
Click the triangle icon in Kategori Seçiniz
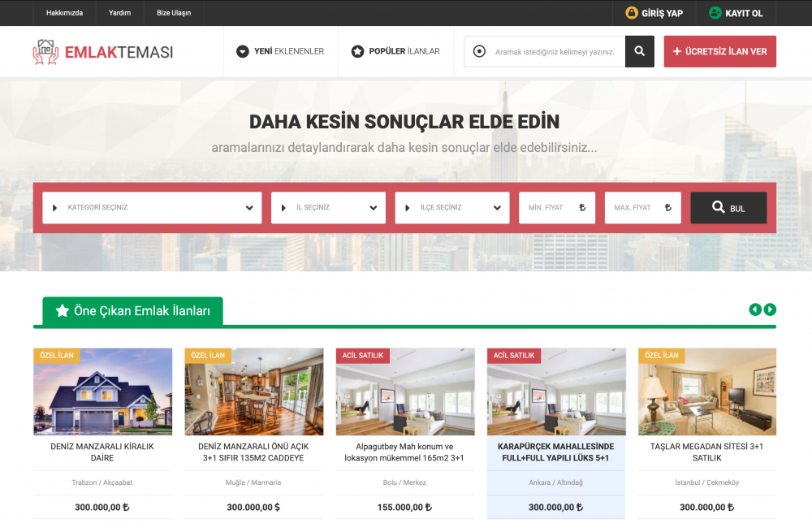[x=55, y=208]
